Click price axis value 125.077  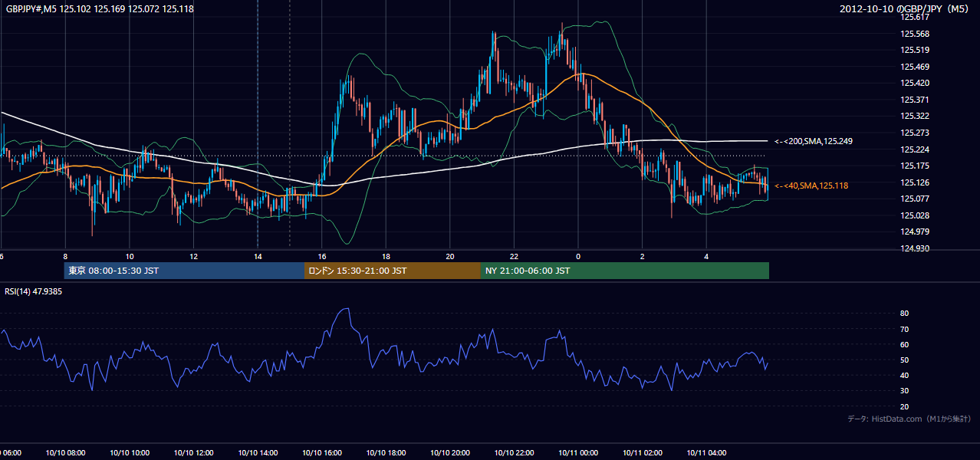click(x=916, y=199)
